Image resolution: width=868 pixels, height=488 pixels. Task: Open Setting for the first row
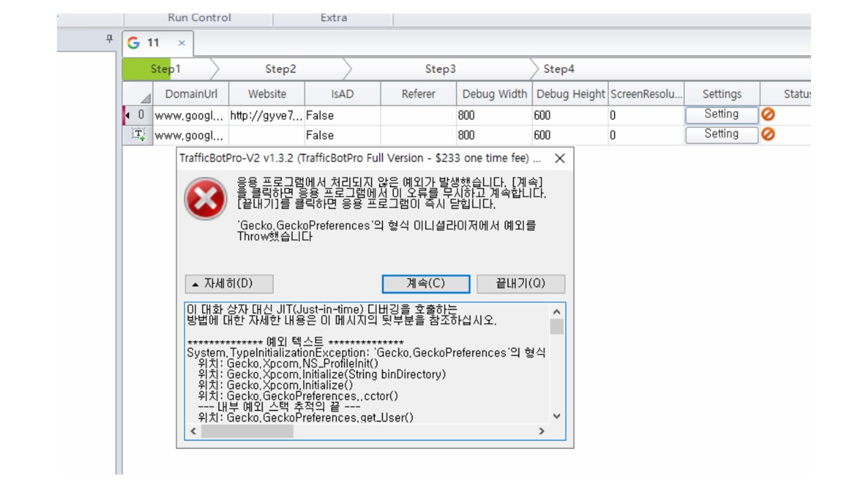tap(721, 115)
